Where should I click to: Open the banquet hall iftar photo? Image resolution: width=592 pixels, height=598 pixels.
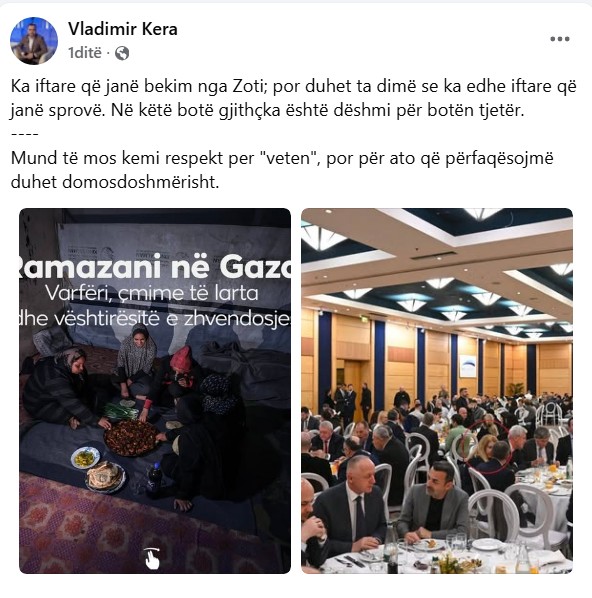point(437,391)
